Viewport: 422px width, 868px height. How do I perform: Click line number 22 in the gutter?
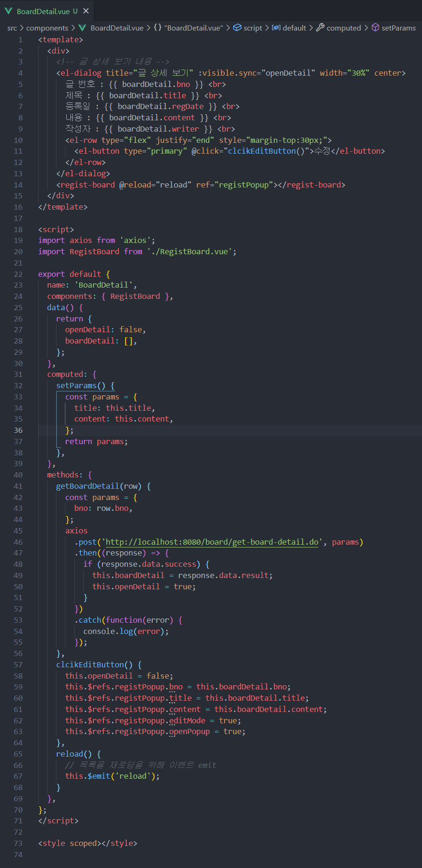tap(18, 274)
